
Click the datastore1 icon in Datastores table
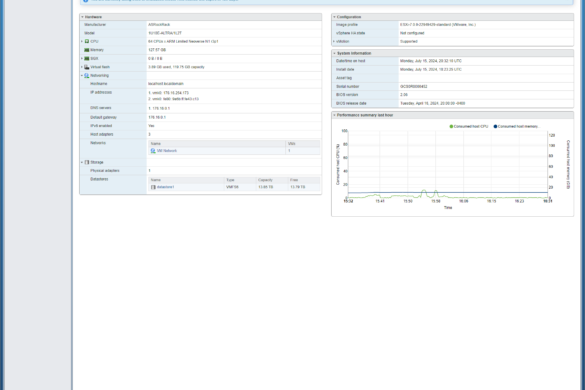pos(153,187)
